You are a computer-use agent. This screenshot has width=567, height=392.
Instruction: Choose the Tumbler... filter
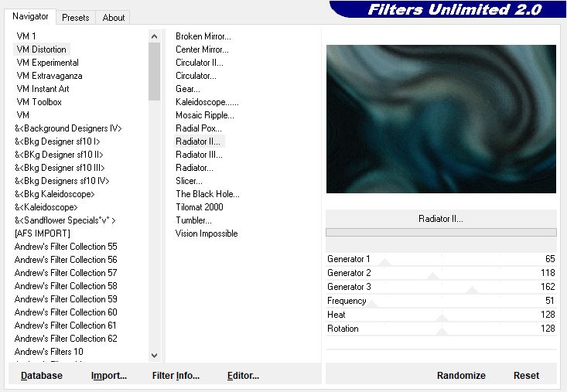[193, 220]
